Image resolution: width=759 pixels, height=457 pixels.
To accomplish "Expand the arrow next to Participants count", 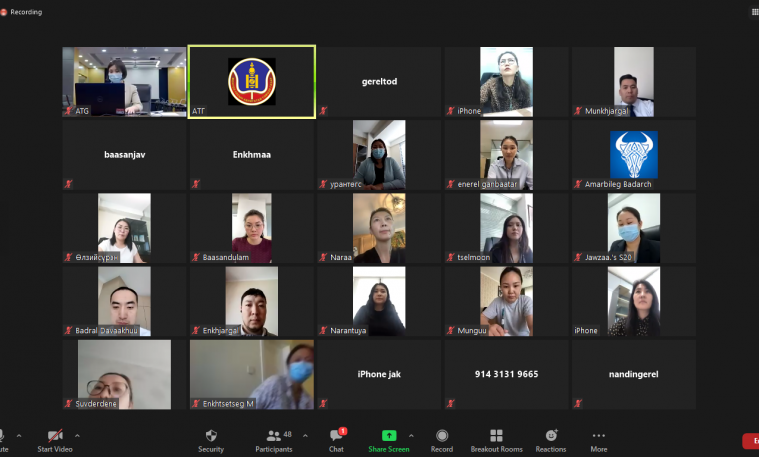I will 303,436.
